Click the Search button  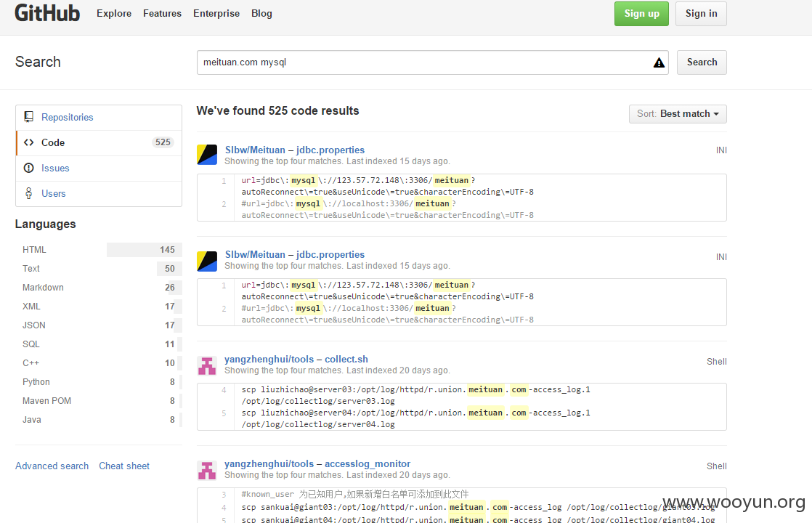coord(702,62)
